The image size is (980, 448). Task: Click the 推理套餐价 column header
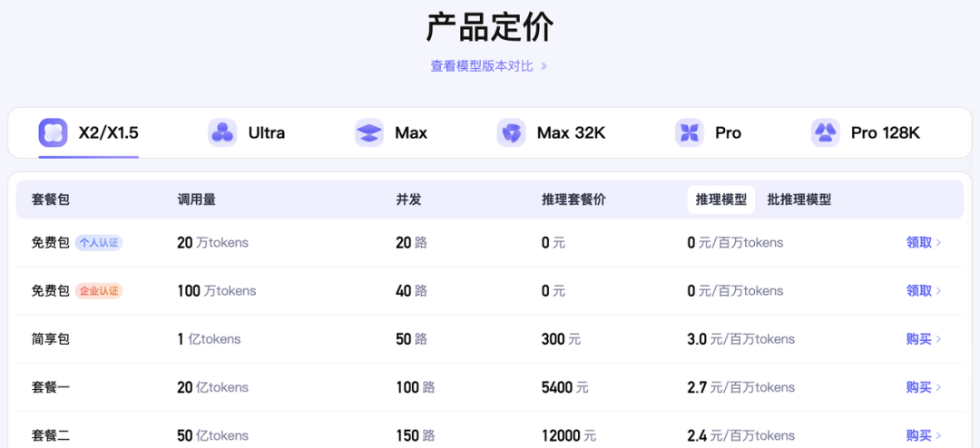(573, 200)
